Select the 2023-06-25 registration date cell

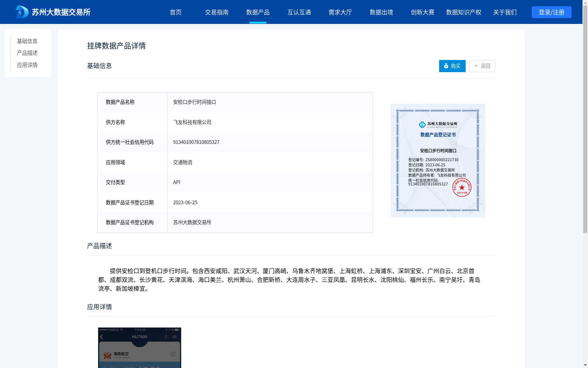[x=185, y=202]
